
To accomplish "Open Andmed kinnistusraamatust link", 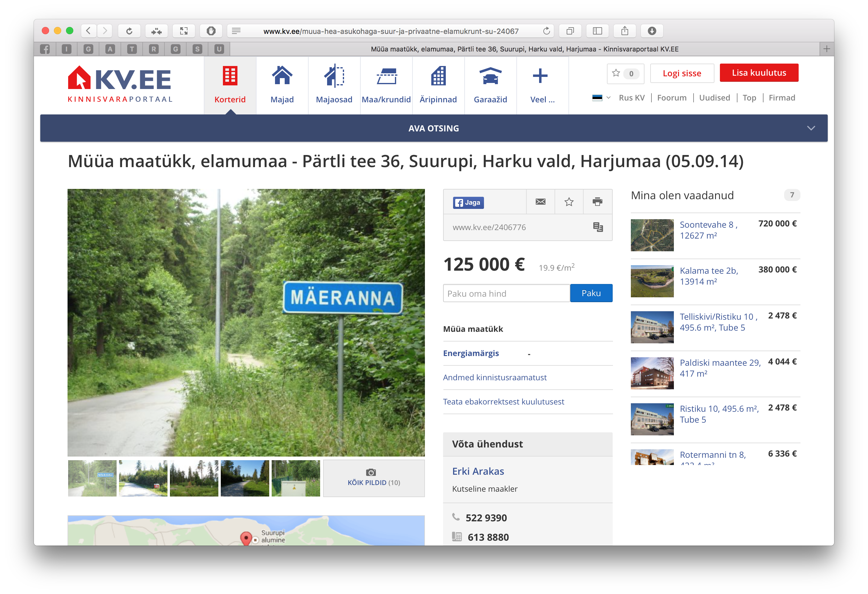I will [x=495, y=378].
